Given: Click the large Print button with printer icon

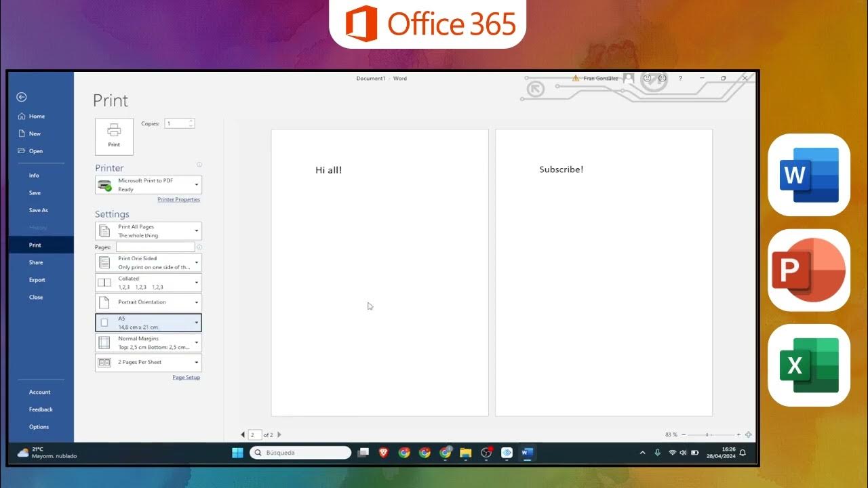Looking at the screenshot, I should pos(114,136).
